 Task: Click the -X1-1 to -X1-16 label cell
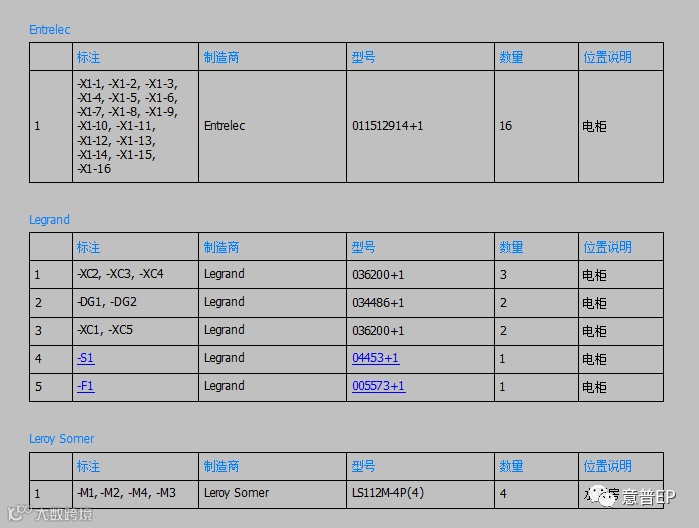coord(136,126)
